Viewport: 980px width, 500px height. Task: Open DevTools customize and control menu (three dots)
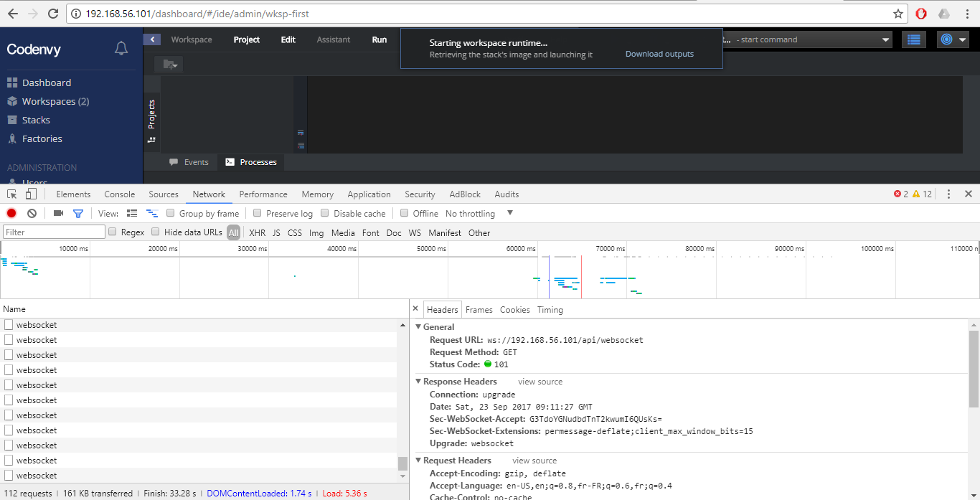tap(948, 194)
